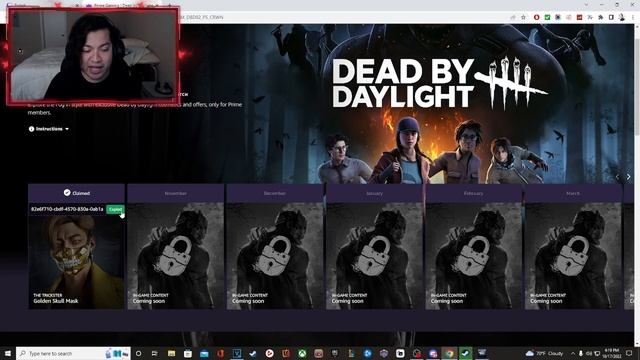The image size is (640, 360).
Task: Open the Office app from the taskbar
Action: click(x=220, y=353)
